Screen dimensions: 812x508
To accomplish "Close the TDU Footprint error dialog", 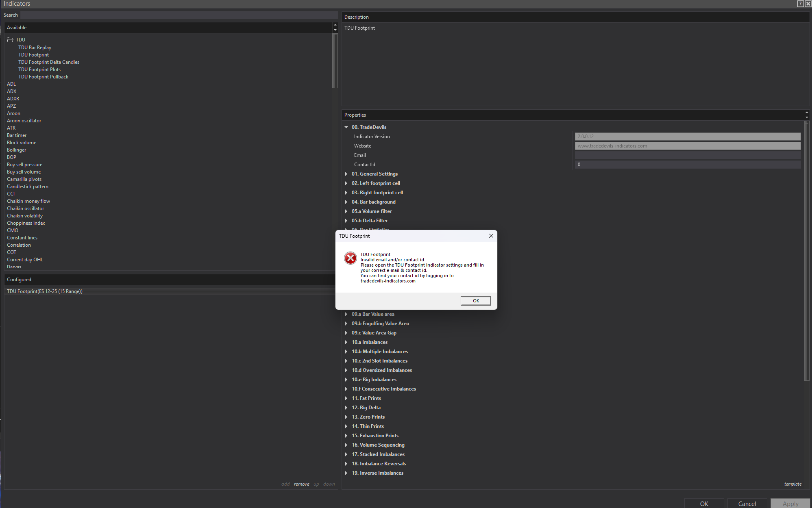I will [x=491, y=236].
